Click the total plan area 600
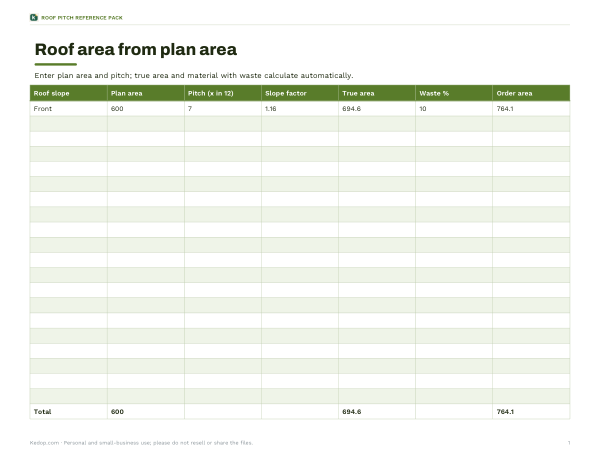This screenshot has width=600, height=464. point(117,412)
